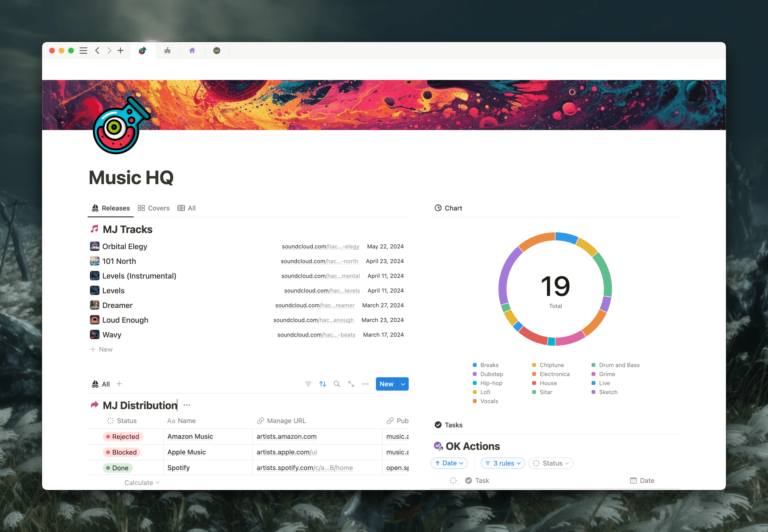This screenshot has height=532, width=768.
Task: Open the sidebar using the hamburger icon
Action: click(83, 50)
